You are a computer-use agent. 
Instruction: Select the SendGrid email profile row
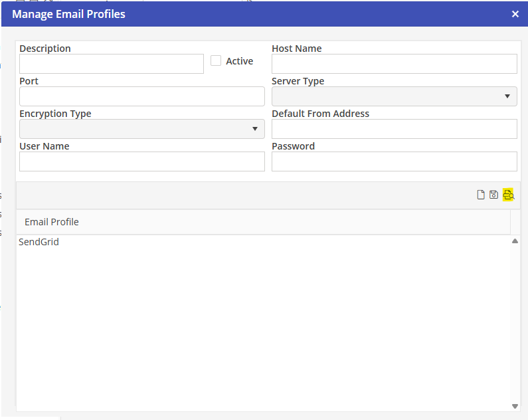39,242
